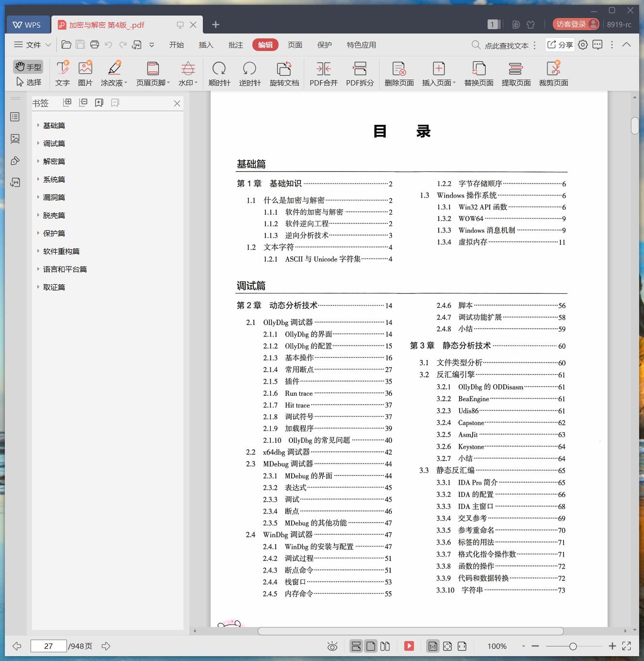
Task: Toggle eye protection mode icon
Action: (332, 646)
